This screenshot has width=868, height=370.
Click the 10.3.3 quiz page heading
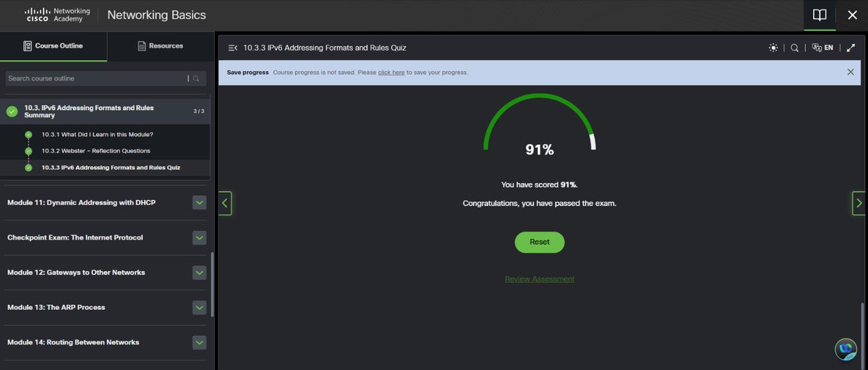(325, 48)
